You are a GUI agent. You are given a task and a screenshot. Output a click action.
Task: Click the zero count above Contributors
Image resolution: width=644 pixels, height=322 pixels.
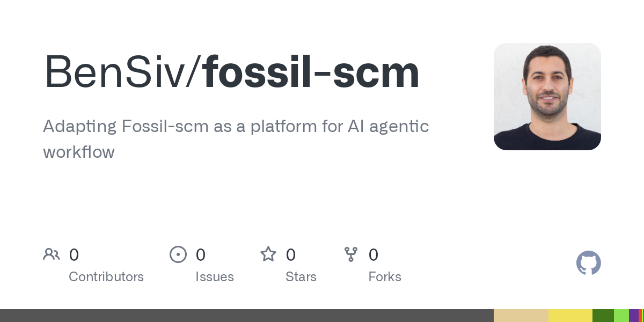74,255
